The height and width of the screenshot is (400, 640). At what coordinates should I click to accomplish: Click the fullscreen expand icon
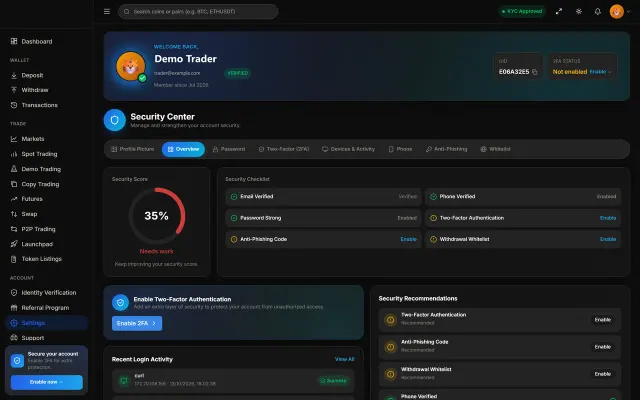coord(559,11)
